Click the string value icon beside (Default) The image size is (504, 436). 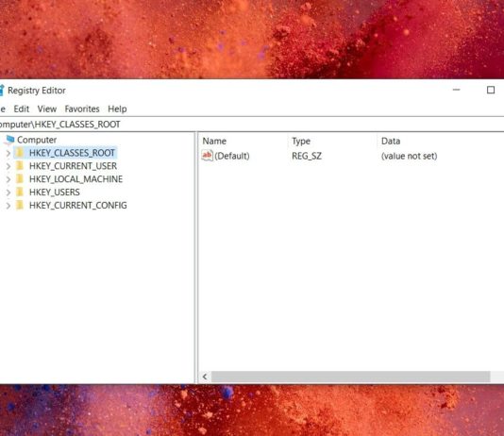pos(207,156)
